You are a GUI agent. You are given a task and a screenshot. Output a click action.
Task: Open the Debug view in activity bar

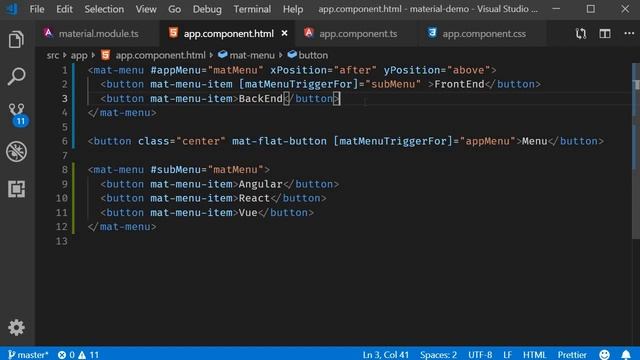point(16,151)
